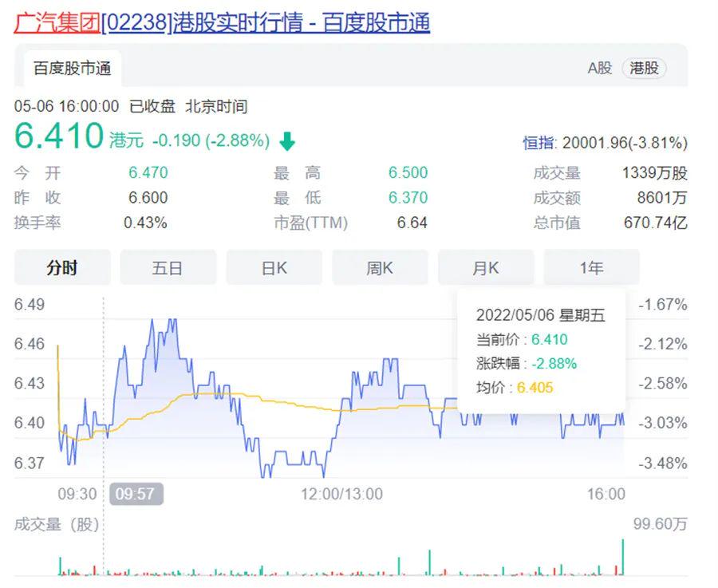View the 1年 chart range

click(x=591, y=268)
